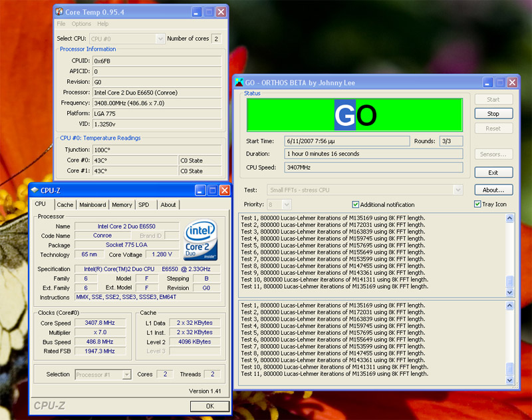The image size is (532, 420).
Task: Click the CPU Speed field showing 3407MHz
Action: point(374,167)
